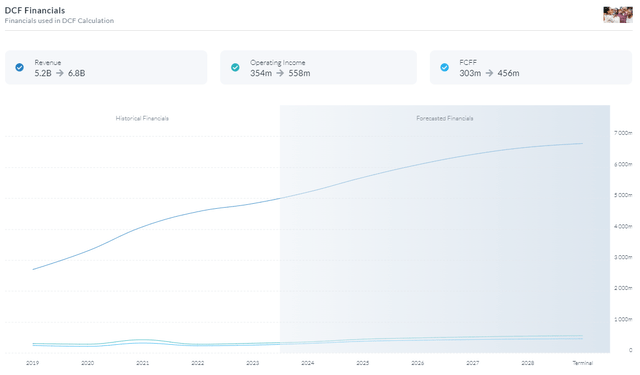Select Revenue forecast value 6.8B

coord(76,73)
